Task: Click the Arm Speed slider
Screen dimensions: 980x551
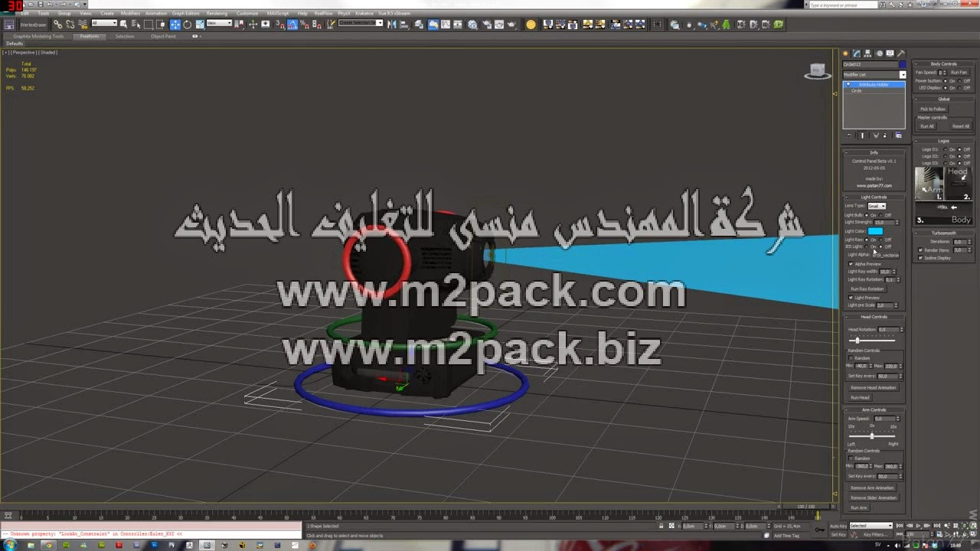Action: (874, 435)
